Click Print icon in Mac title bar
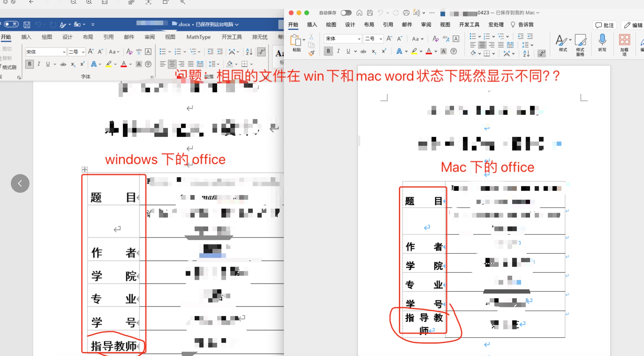 (406, 13)
